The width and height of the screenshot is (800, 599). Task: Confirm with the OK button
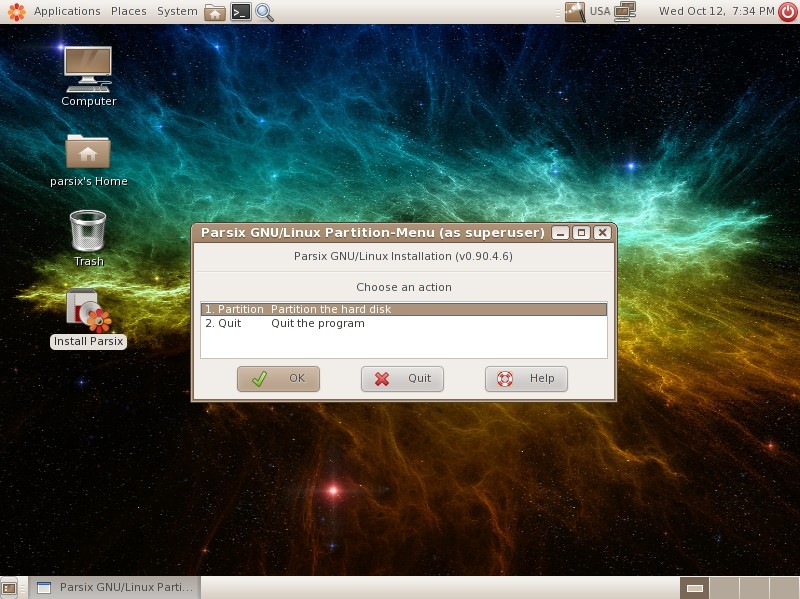tap(278, 379)
